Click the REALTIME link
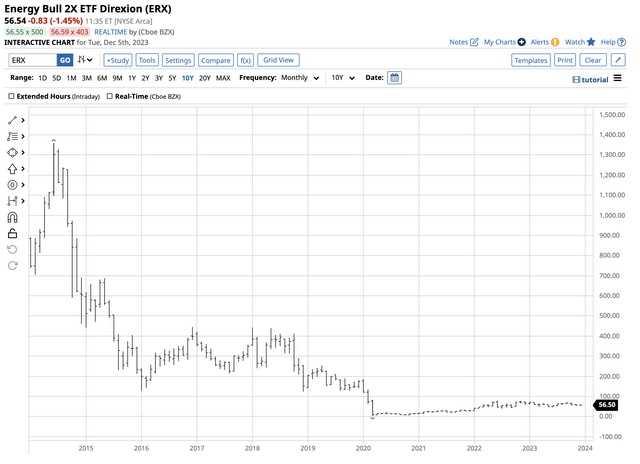 coord(111,32)
